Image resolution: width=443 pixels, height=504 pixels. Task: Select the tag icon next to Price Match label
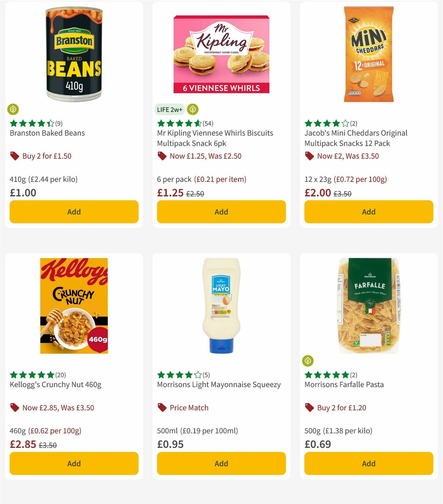(x=161, y=408)
